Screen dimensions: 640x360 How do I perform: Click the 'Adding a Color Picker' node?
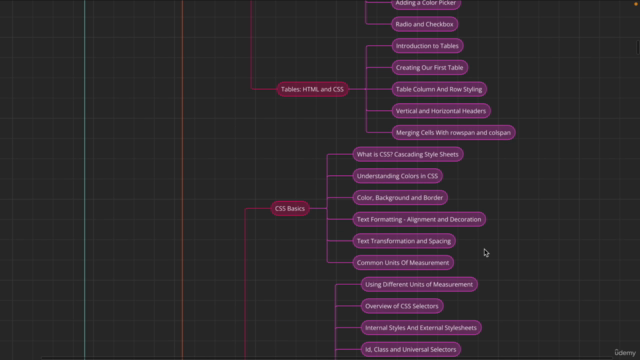[x=426, y=3]
